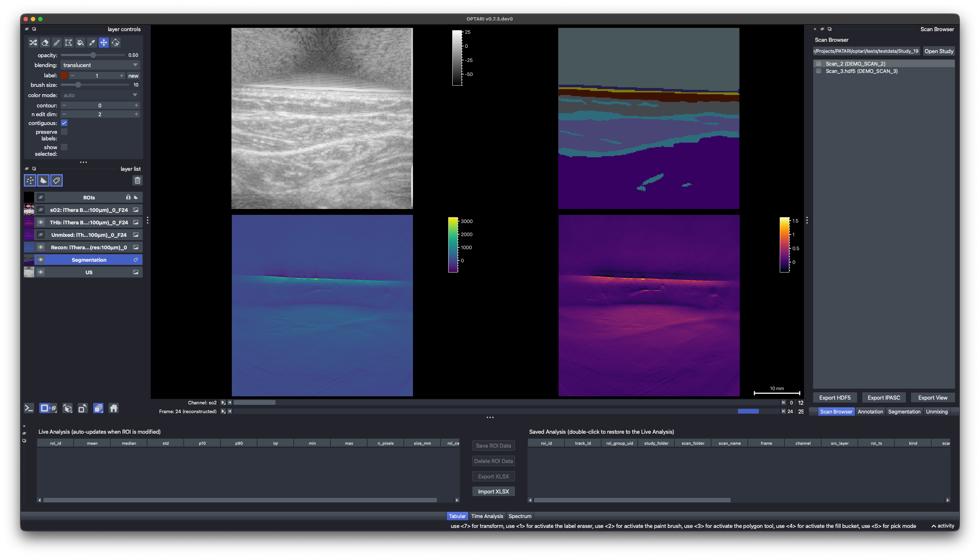
Task: Toggle grid mode icon in viewer toolbar
Action: (98, 408)
